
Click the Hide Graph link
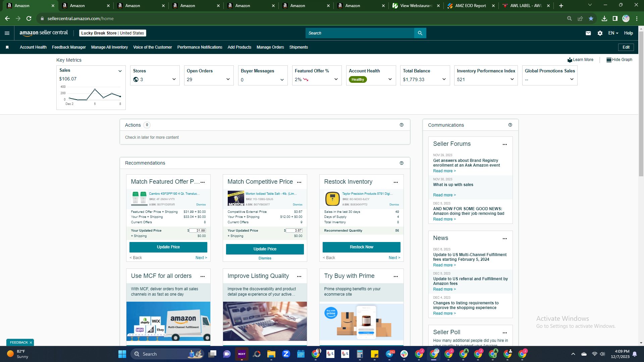coord(619,60)
